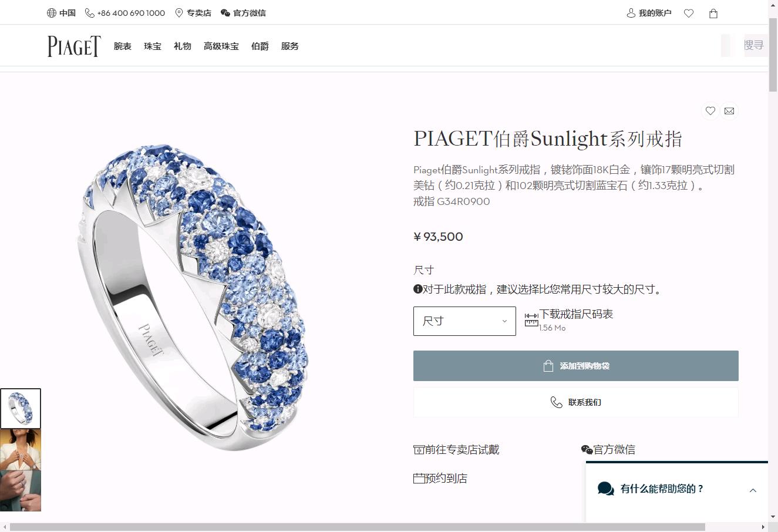Screen dimensions: 778x532
Task: Open the 专卖店 store locator pin icon
Action: [x=179, y=13]
